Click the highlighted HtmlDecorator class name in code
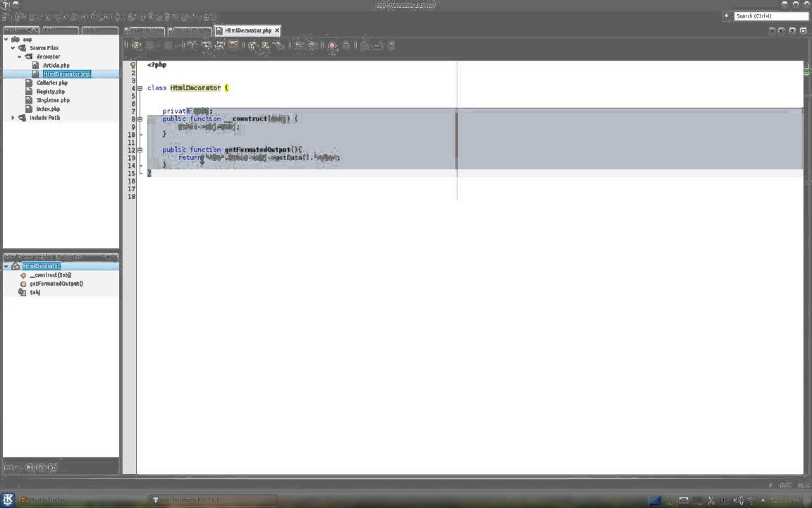The image size is (812, 508). pos(195,87)
